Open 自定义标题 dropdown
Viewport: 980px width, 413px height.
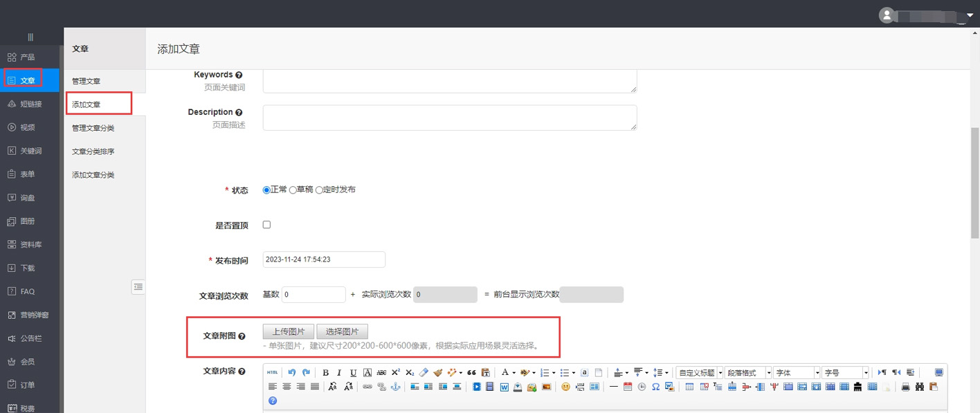point(700,373)
